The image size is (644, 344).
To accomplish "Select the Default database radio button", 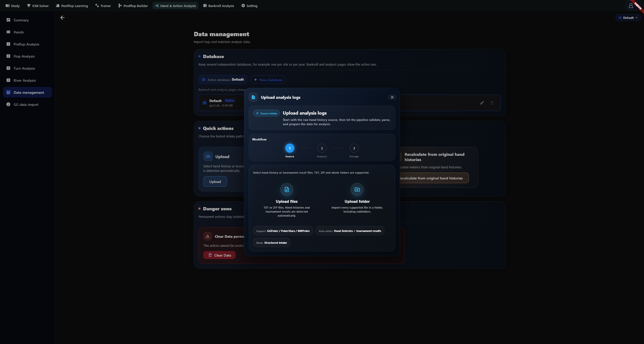I will point(205,103).
